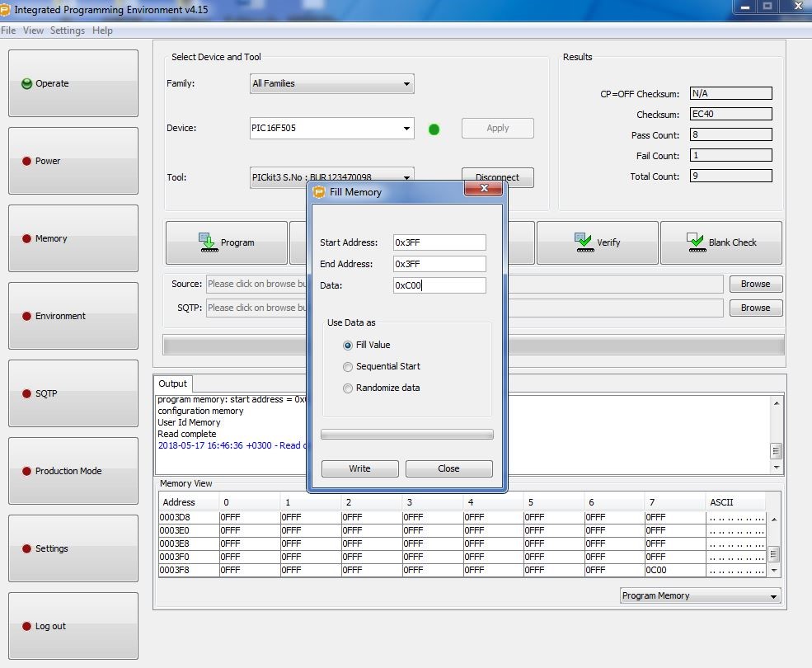Screen dimensions: 812x668
Task: Open the Memory sidebar section
Action: click(x=73, y=238)
